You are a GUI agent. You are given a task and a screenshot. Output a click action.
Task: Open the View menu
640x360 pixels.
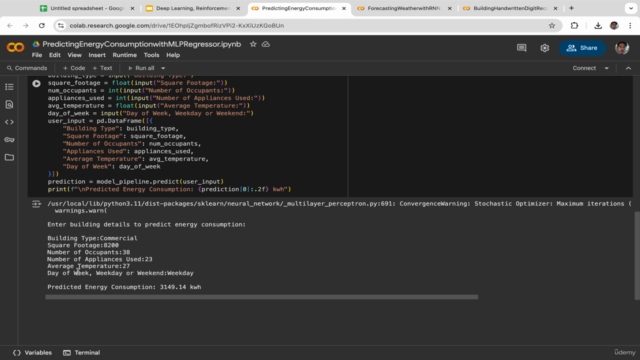click(x=74, y=55)
